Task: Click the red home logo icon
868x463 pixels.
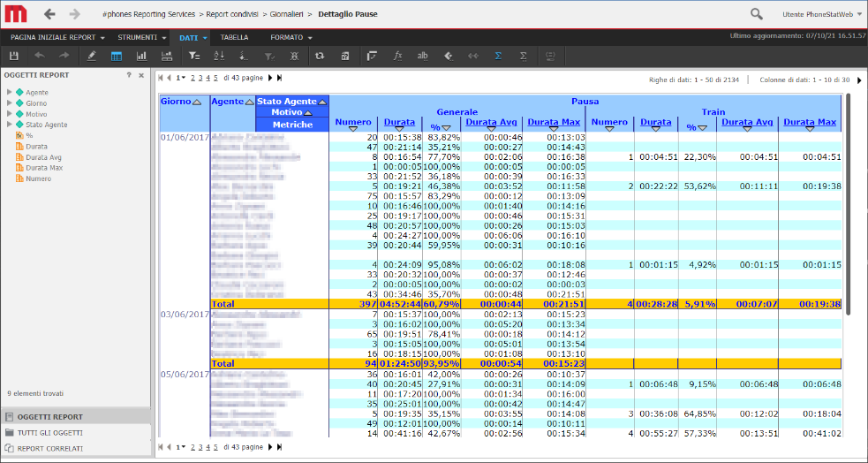Action: (16, 14)
